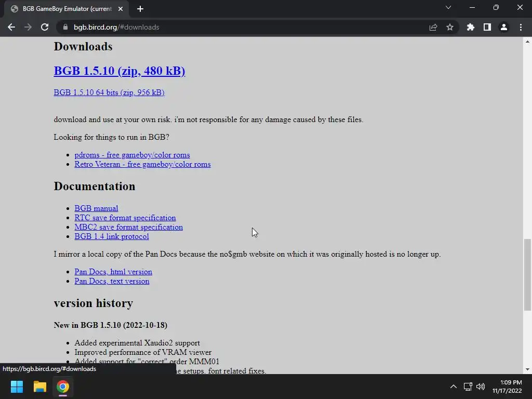
Task: Click the address bar URL
Action: coord(116,27)
